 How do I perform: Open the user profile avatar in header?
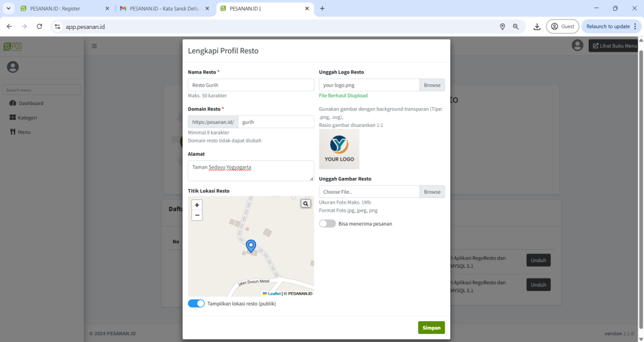coord(577,45)
